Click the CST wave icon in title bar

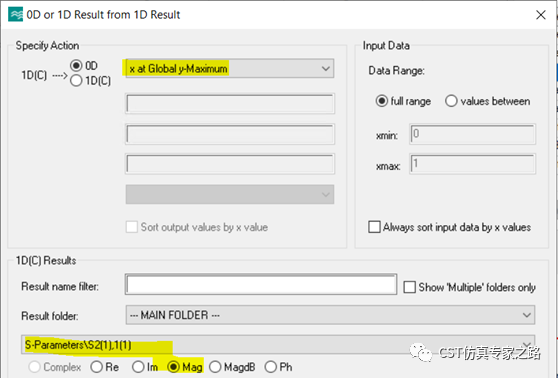(x=15, y=15)
